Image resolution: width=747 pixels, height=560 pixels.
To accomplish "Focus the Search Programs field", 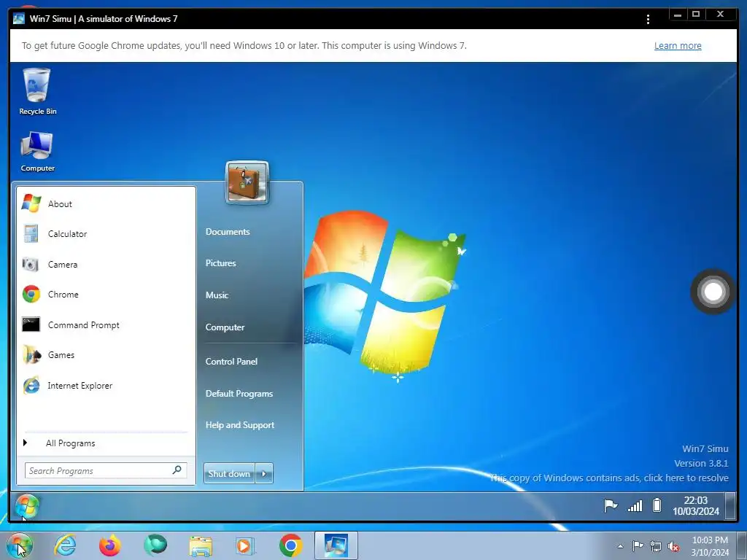I will (x=106, y=470).
